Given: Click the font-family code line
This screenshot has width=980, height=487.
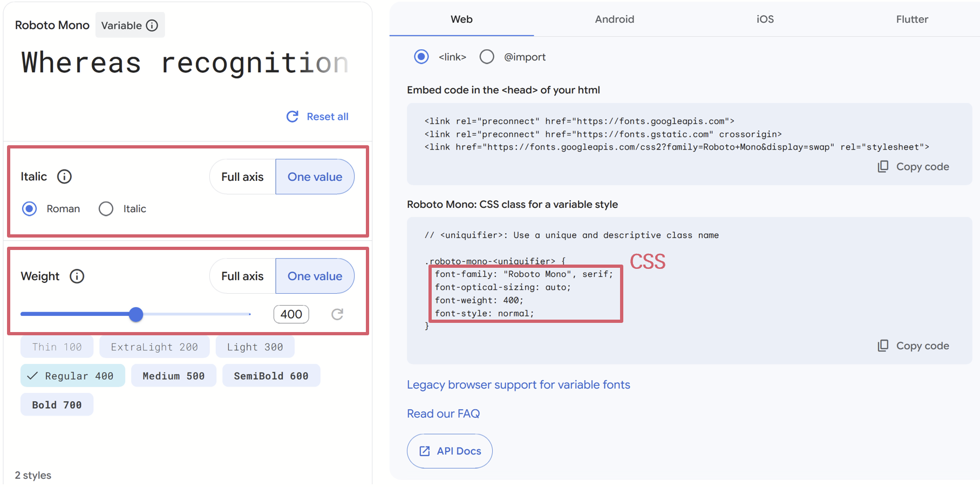Looking at the screenshot, I should [524, 274].
